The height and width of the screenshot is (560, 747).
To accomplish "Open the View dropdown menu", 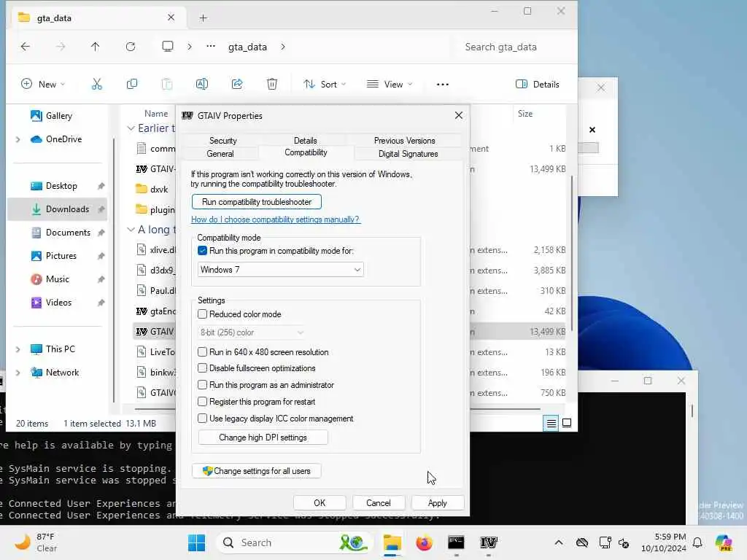I will [x=390, y=85].
